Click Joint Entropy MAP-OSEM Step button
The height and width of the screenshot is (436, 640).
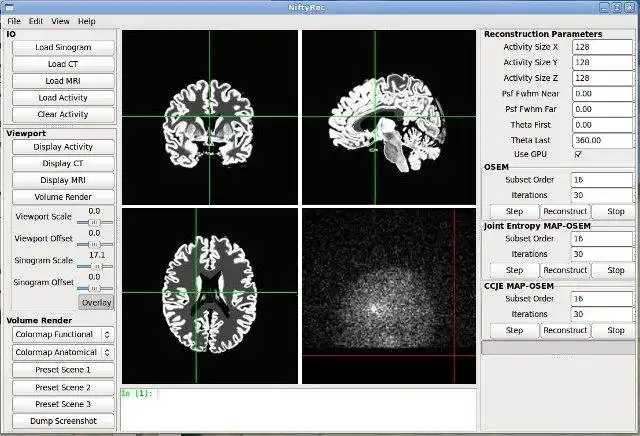pyautogui.click(x=514, y=270)
